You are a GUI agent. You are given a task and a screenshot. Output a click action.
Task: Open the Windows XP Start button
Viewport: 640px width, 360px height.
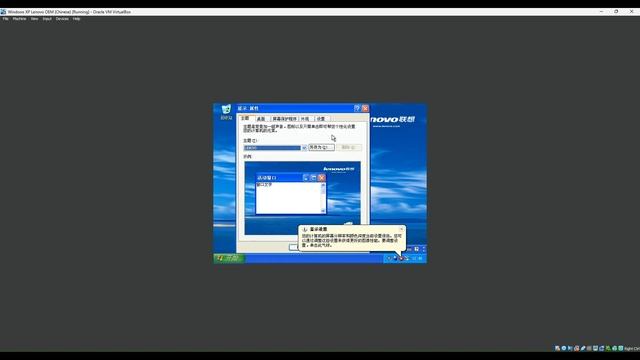(229, 258)
